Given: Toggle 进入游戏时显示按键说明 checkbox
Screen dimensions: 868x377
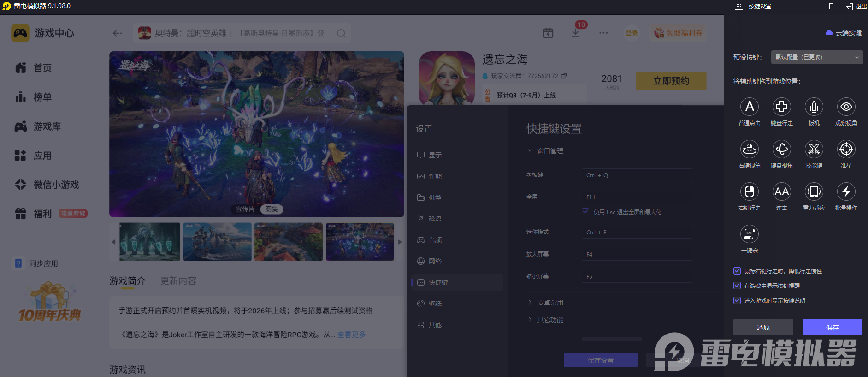Looking at the screenshot, I should coord(737,300).
